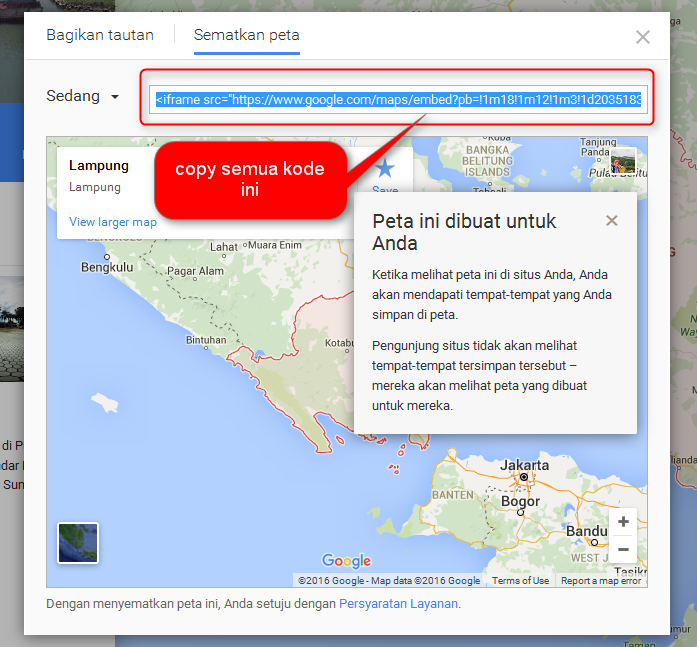
Task: Click the Bintuhan label on map
Action: tap(206, 340)
